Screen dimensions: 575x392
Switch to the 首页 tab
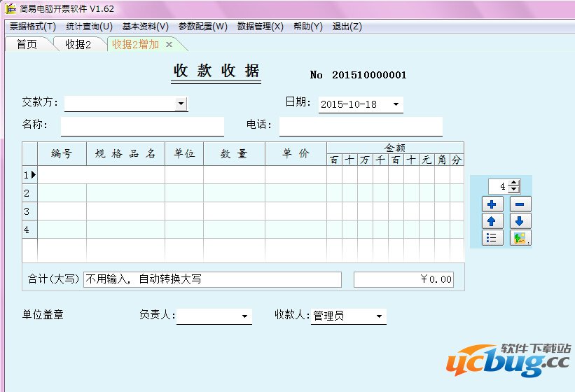[x=27, y=44]
